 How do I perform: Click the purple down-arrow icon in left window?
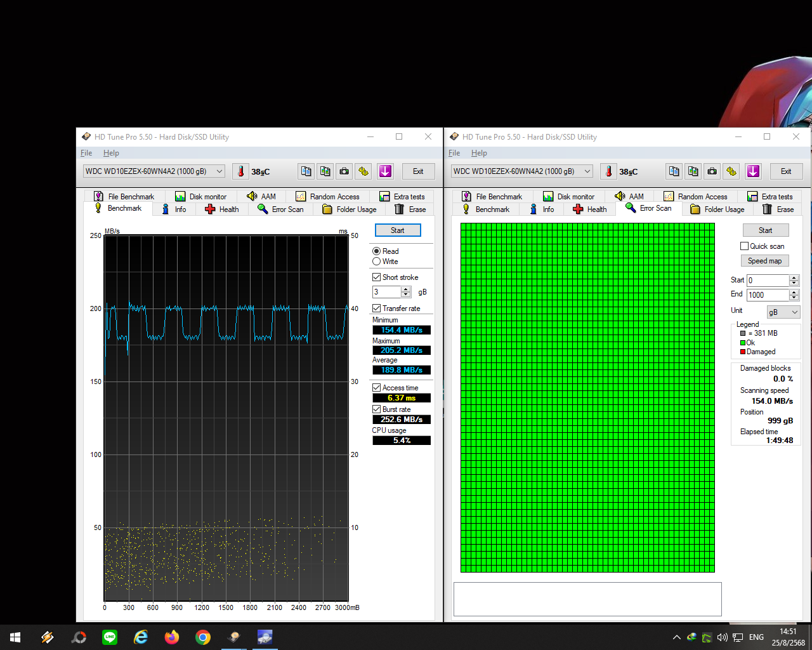(385, 171)
